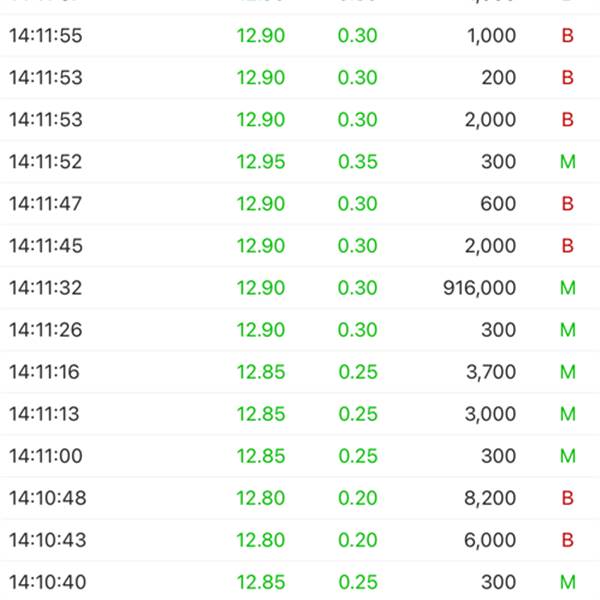Click the 8,200 volume trade
Image resolution: width=600 pixels, height=600 pixels.
click(491, 498)
